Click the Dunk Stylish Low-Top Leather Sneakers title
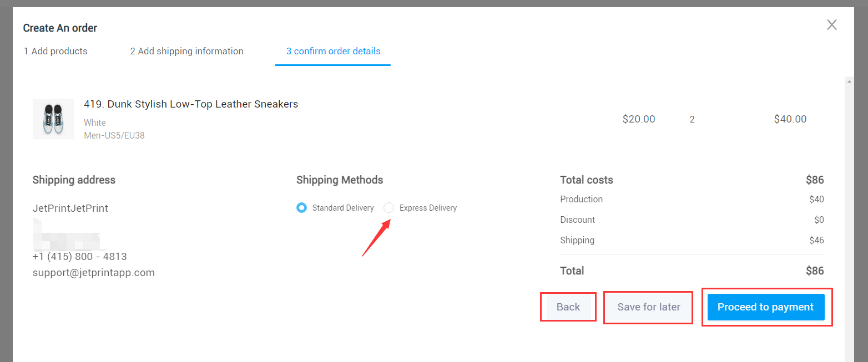The image size is (868, 362). click(x=191, y=104)
